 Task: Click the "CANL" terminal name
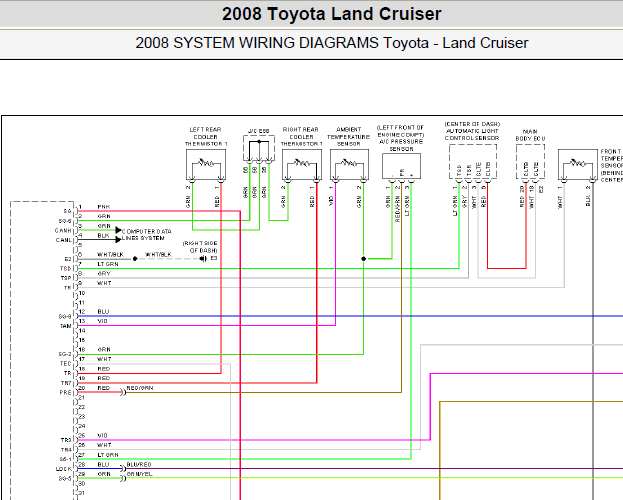[64, 240]
